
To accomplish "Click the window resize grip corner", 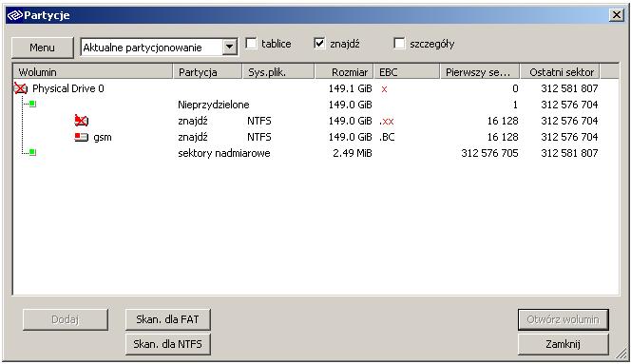I will pyautogui.click(x=621, y=354).
